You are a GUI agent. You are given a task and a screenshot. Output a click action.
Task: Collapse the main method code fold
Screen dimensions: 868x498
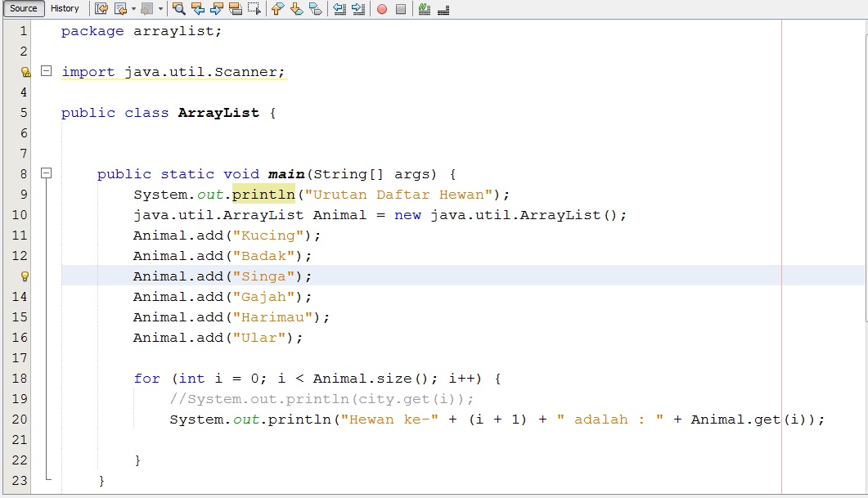47,173
